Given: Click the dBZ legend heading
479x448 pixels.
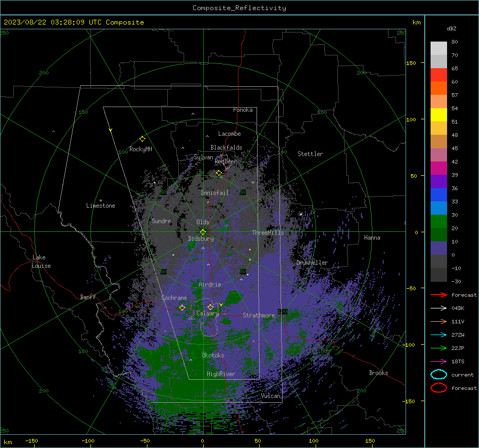Looking at the screenshot, I should [x=451, y=29].
